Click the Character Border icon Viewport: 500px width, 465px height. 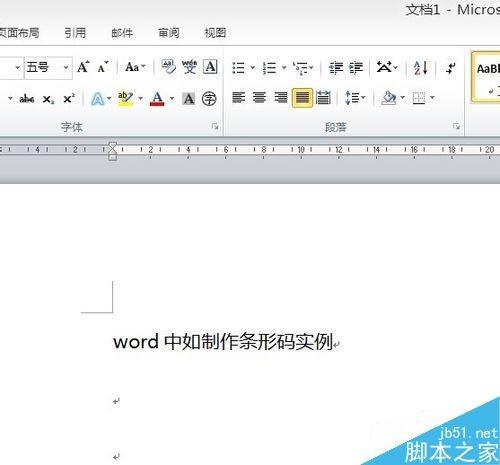click(210, 67)
